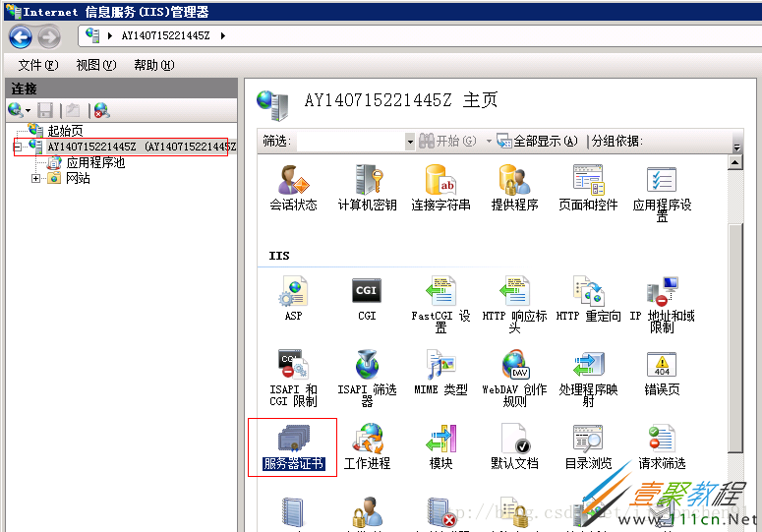Click the back navigation arrow
Screen dimensions: 762x532
(21, 37)
